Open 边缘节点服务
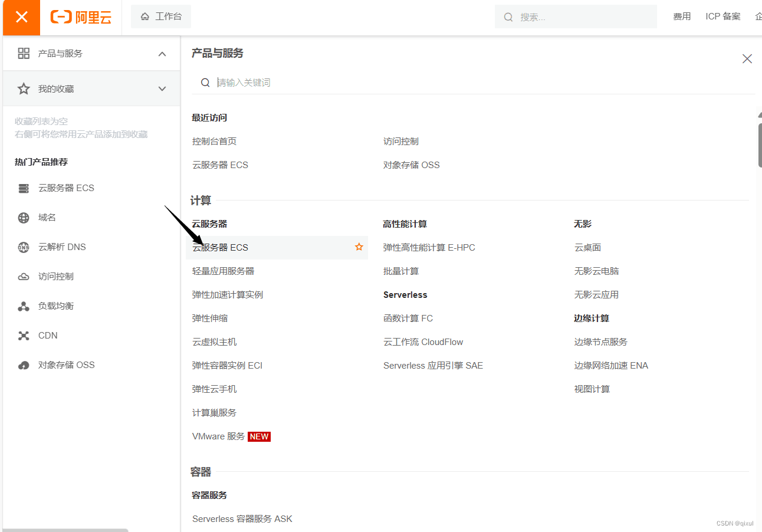Viewport: 762px width, 532px height. pos(601,342)
